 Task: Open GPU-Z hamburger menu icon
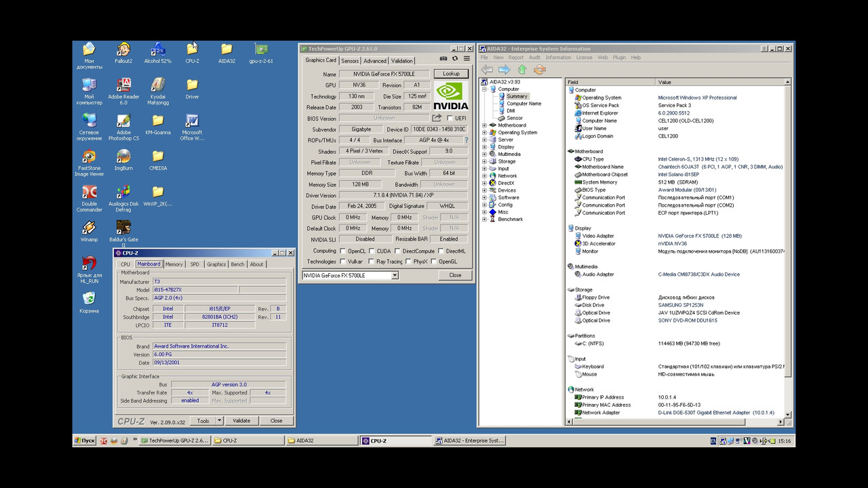(x=466, y=58)
